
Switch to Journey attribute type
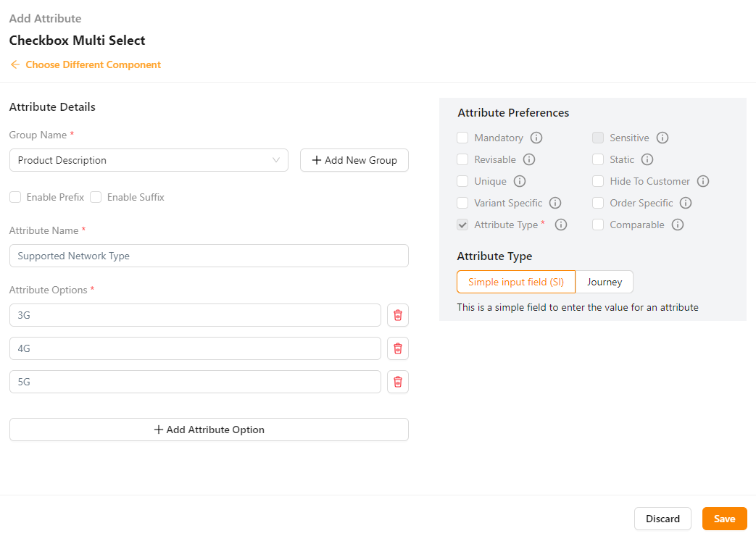(x=604, y=282)
